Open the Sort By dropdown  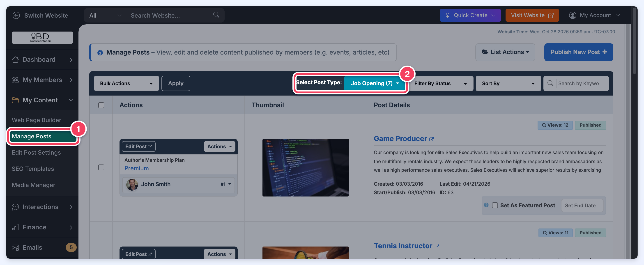tap(508, 83)
